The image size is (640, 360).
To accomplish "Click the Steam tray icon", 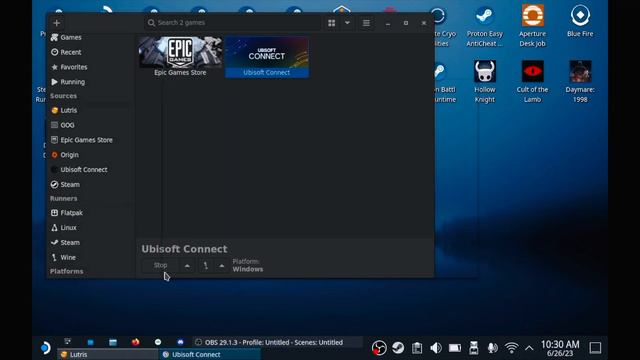I will [398, 348].
